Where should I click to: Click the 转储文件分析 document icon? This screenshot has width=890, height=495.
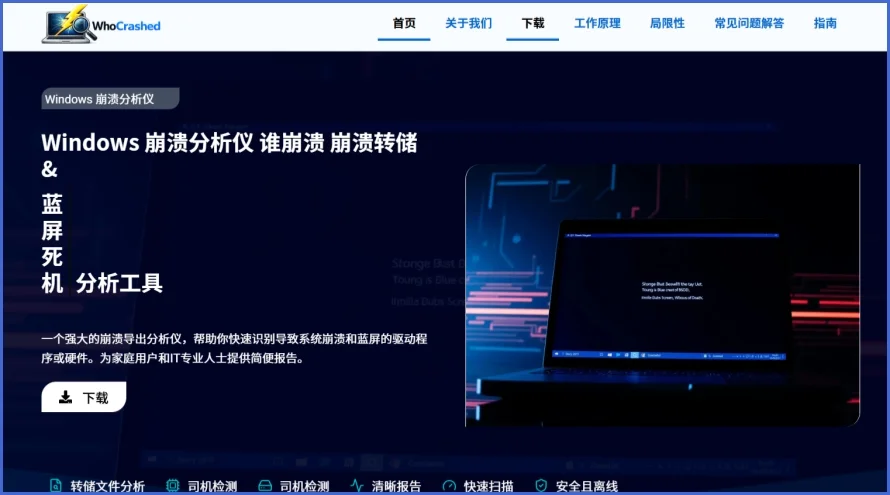point(56,486)
